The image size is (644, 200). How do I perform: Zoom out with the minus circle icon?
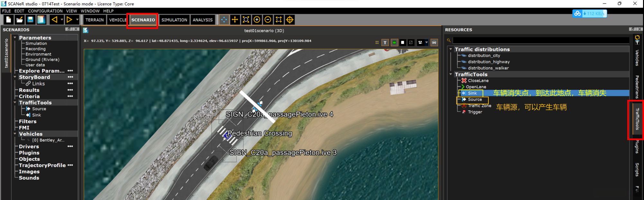(x=268, y=20)
